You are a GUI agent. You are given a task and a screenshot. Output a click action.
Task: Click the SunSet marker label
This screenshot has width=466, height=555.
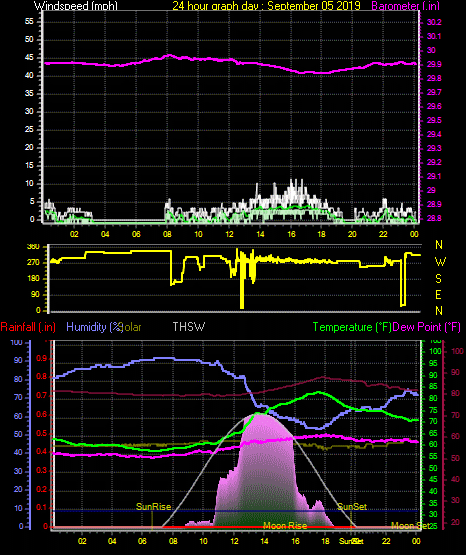tap(352, 507)
